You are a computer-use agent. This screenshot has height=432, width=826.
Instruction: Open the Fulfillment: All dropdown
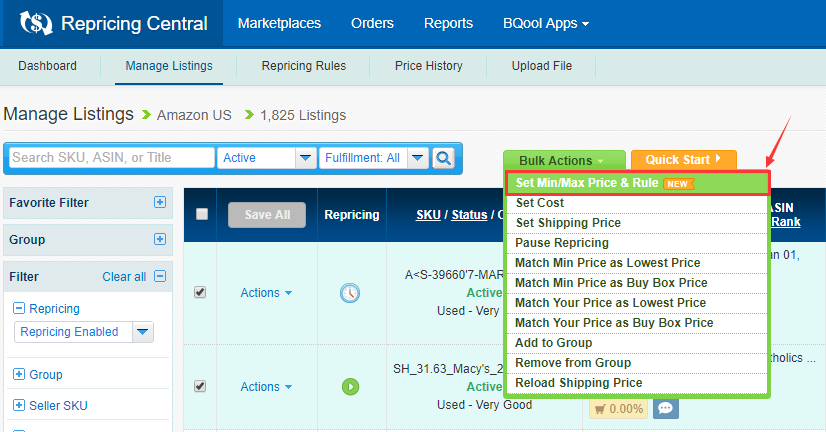(373, 158)
